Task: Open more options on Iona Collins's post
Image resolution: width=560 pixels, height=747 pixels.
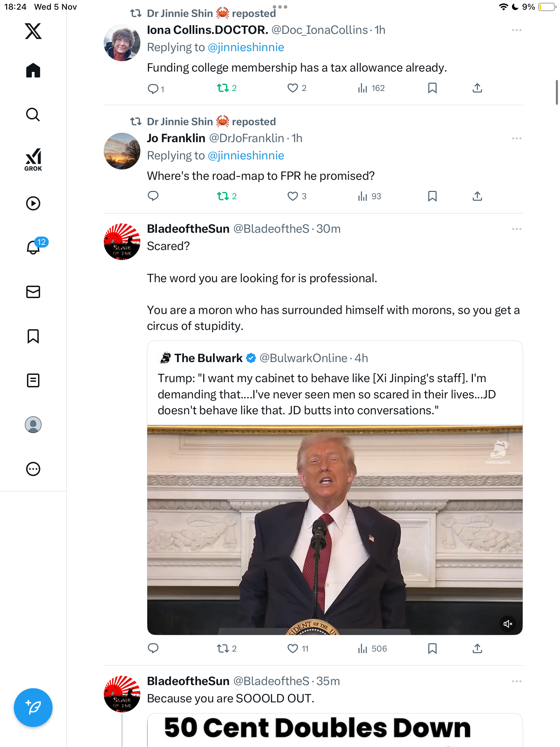Action: tap(516, 30)
